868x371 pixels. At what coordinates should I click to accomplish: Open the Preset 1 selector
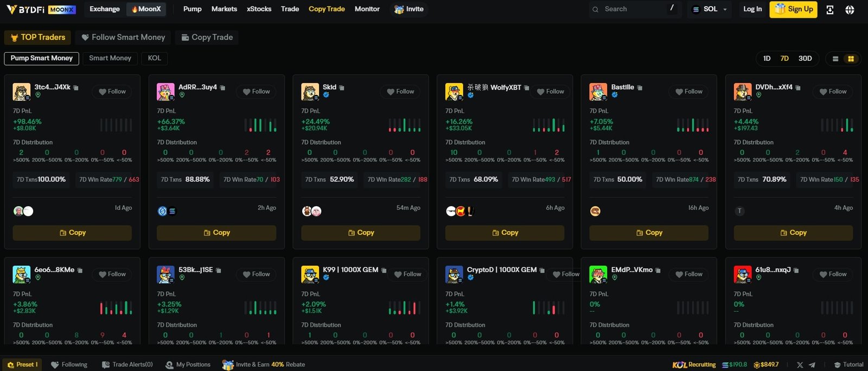point(22,364)
